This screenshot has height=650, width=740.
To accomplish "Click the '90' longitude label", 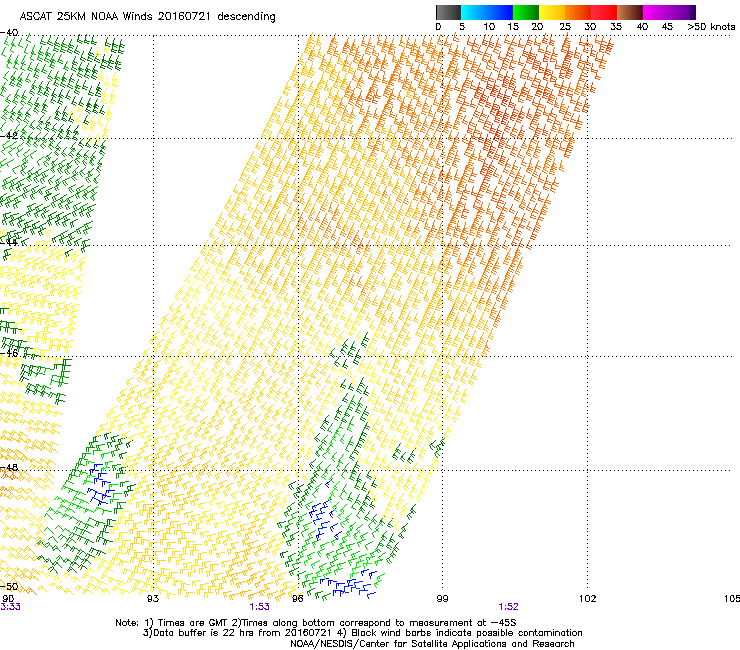I will 8,599.
